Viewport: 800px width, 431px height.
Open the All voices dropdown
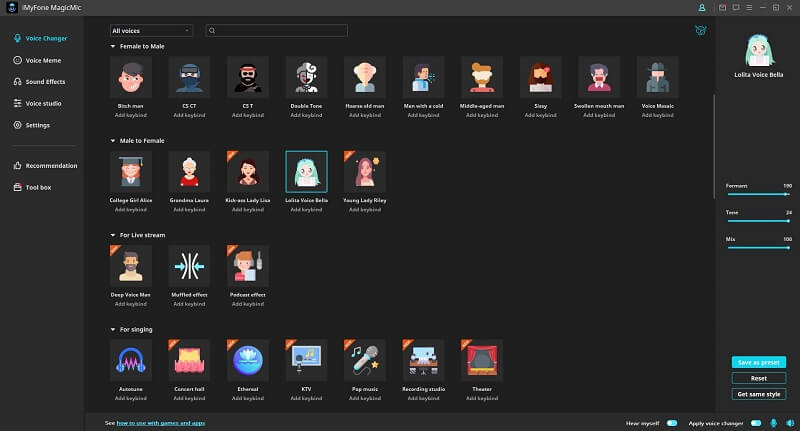pyautogui.click(x=152, y=31)
